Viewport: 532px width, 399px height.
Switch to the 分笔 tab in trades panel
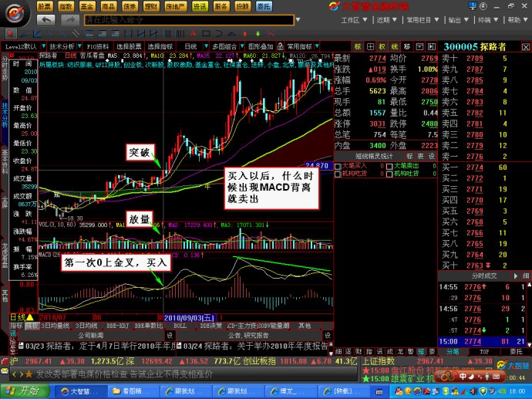pyautogui.click(x=453, y=352)
